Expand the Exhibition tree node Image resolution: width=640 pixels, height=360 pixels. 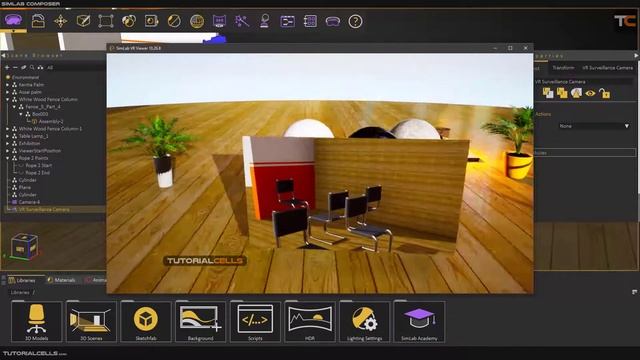7,144
